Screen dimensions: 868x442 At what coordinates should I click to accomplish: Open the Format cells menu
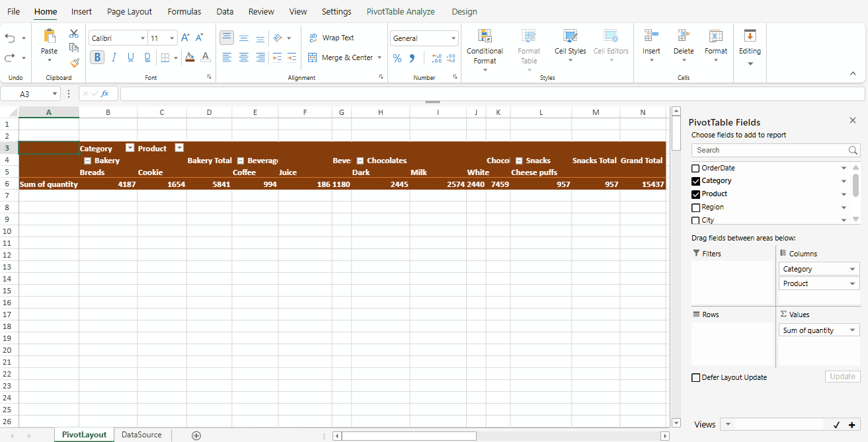pyautogui.click(x=715, y=46)
